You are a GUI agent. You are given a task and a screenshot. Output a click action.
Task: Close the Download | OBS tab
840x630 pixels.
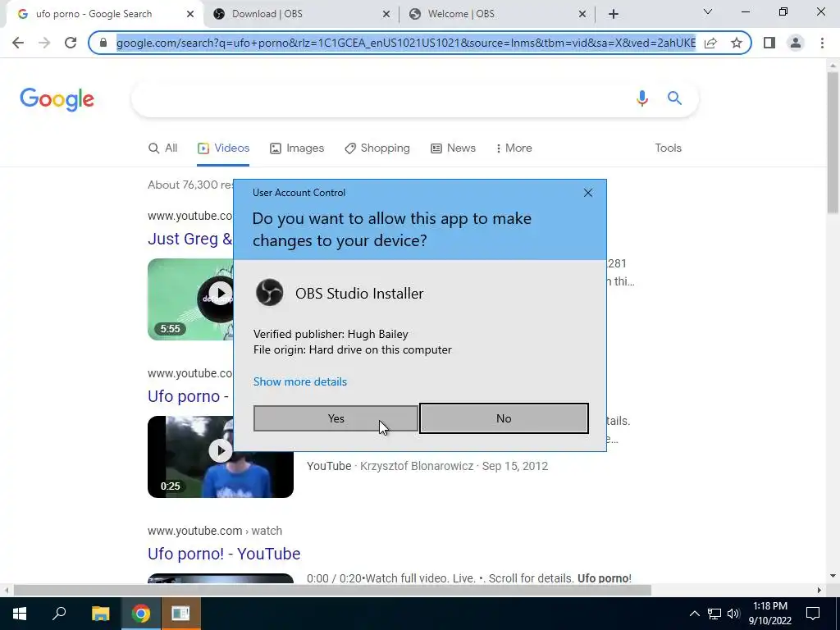click(x=386, y=15)
